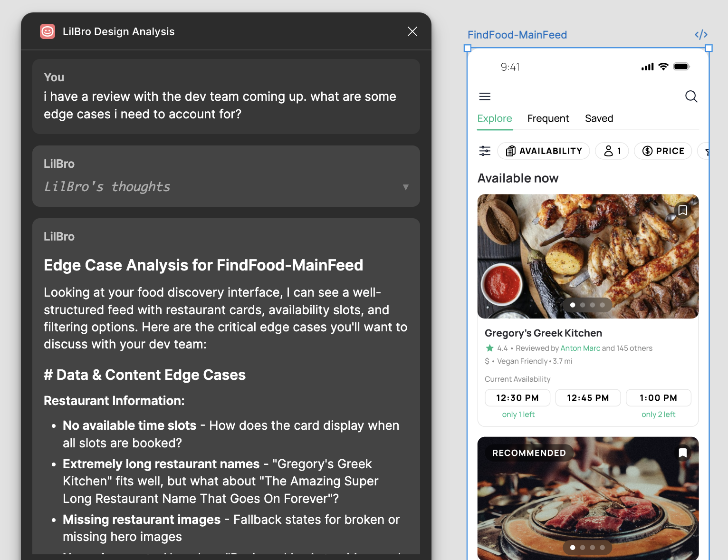Select the FindFood-MainFeed frame label
This screenshot has width=728, height=560.
click(517, 35)
